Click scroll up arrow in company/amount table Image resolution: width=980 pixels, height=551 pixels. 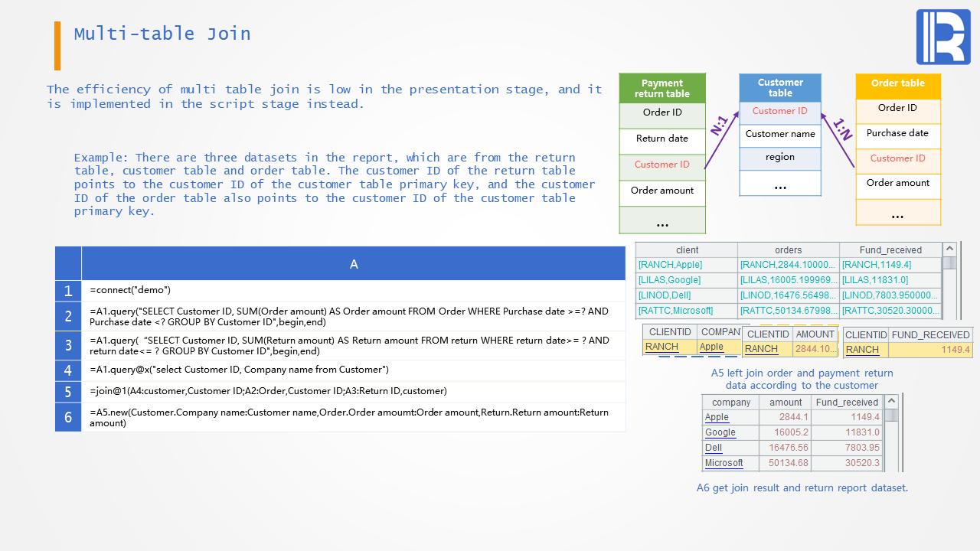(890, 402)
